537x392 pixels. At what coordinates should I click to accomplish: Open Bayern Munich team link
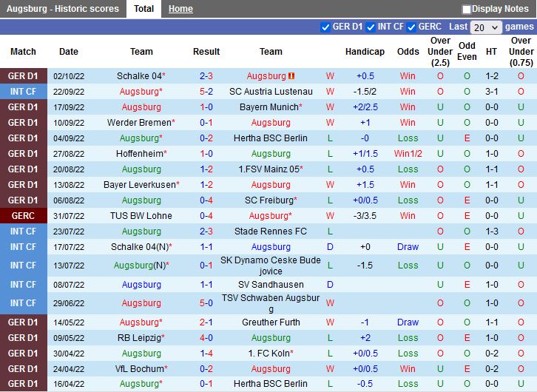[x=271, y=107]
